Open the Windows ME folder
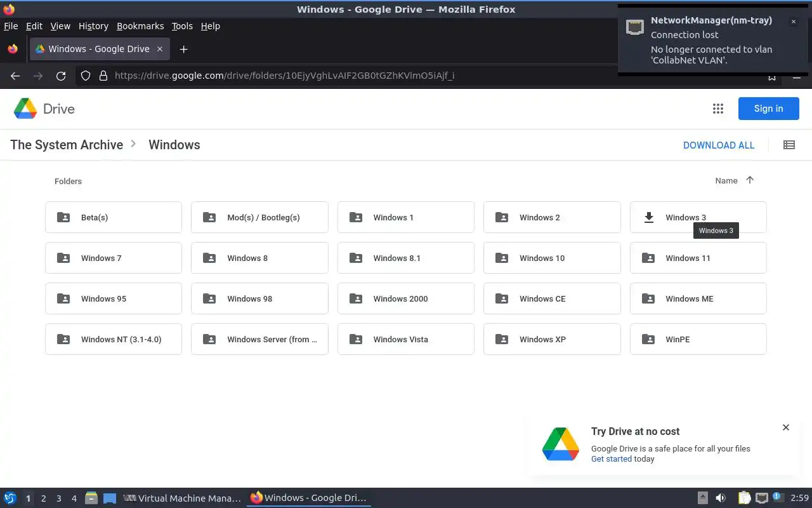The image size is (812, 508). point(698,298)
